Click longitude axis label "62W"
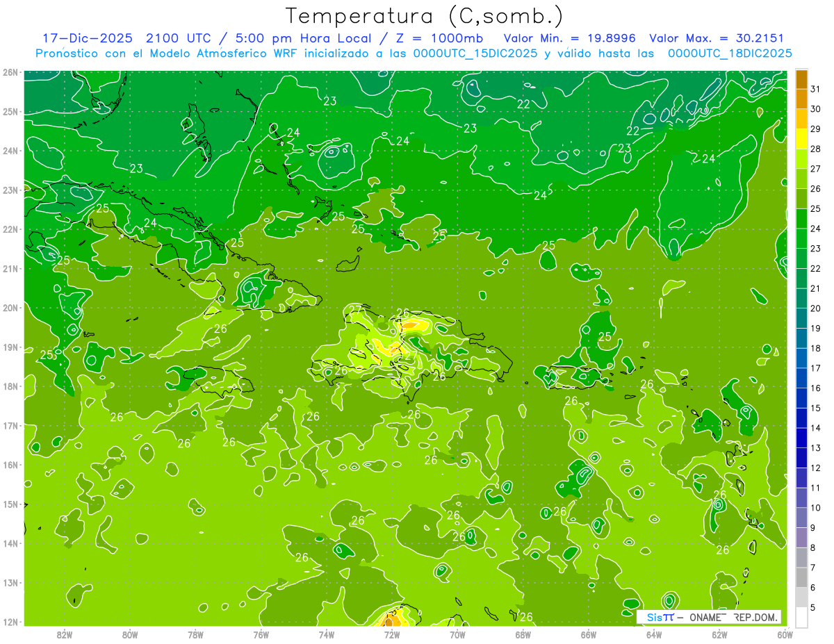 coord(719,634)
